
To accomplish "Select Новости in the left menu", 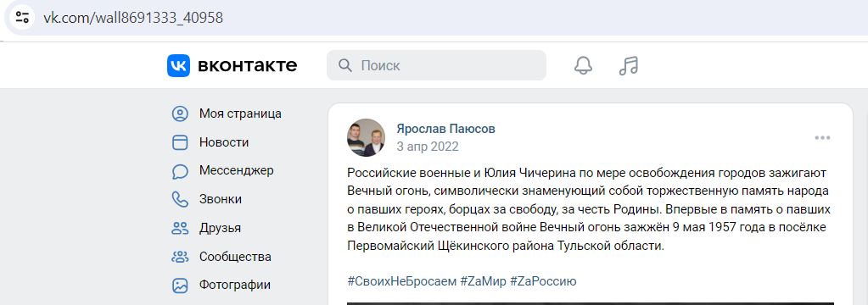I will (224, 142).
